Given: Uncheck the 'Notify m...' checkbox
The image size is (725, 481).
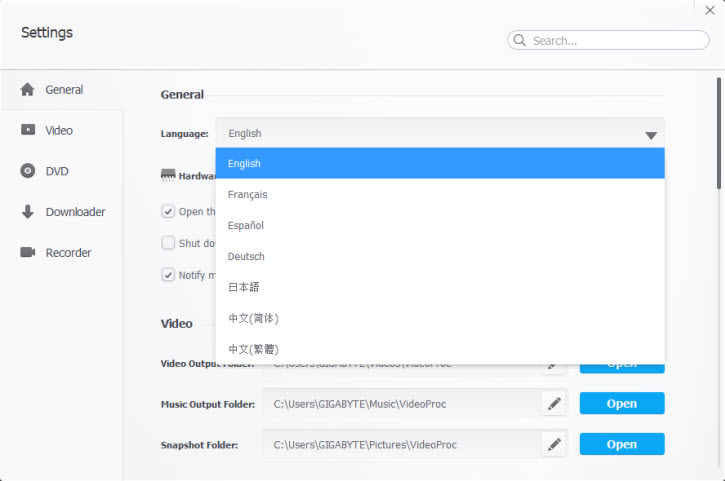Looking at the screenshot, I should pyautogui.click(x=168, y=275).
